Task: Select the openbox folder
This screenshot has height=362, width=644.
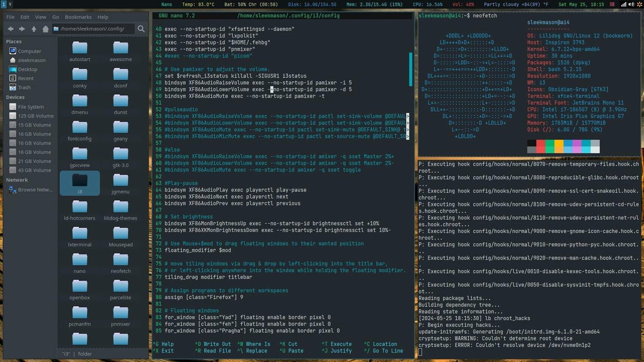Action: (x=80, y=290)
